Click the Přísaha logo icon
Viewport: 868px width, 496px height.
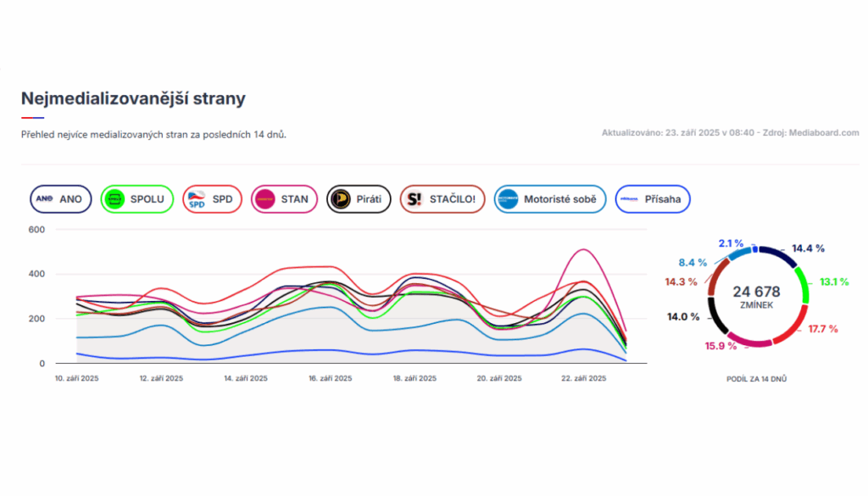(629, 200)
